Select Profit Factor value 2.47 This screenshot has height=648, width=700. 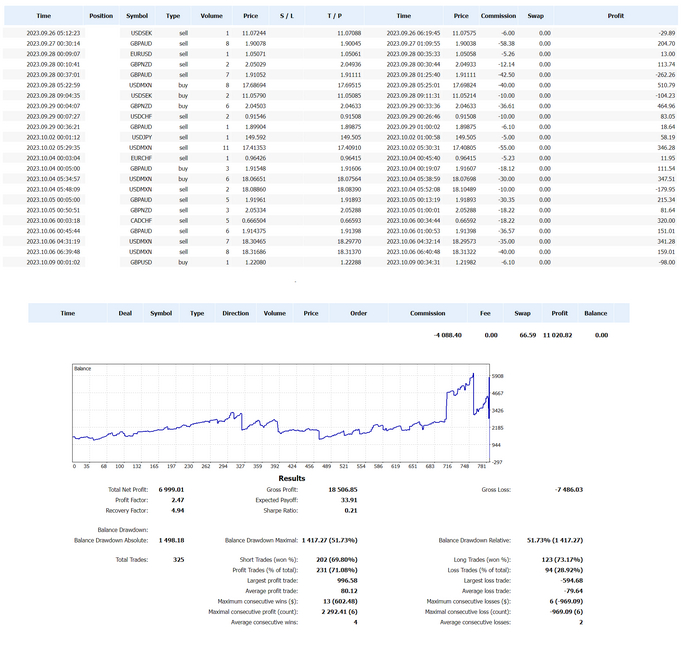[x=178, y=500]
